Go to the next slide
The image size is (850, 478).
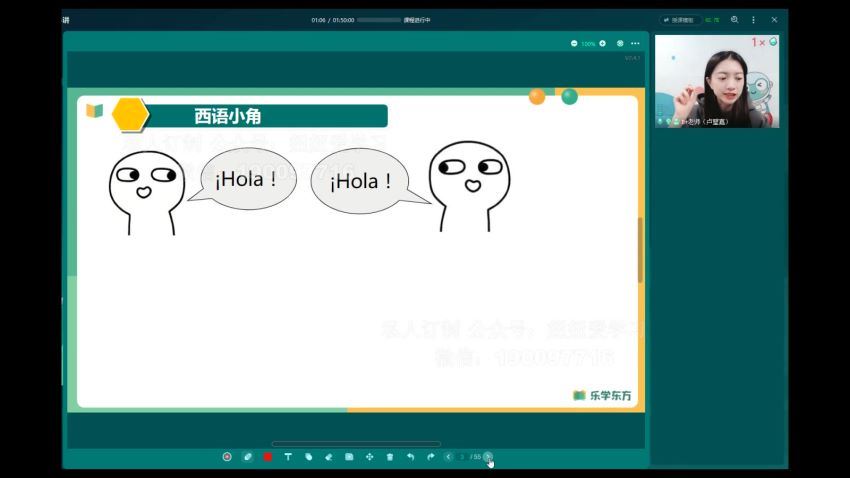(488, 457)
